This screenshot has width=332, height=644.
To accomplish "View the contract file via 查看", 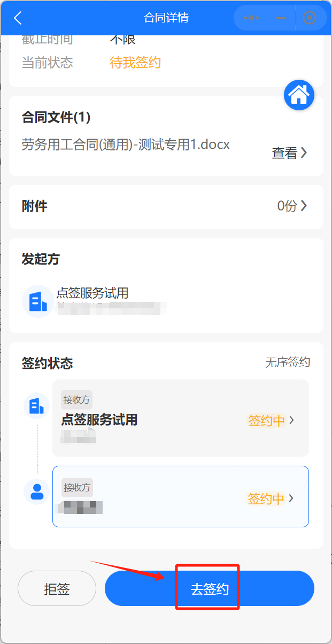I will [x=290, y=153].
